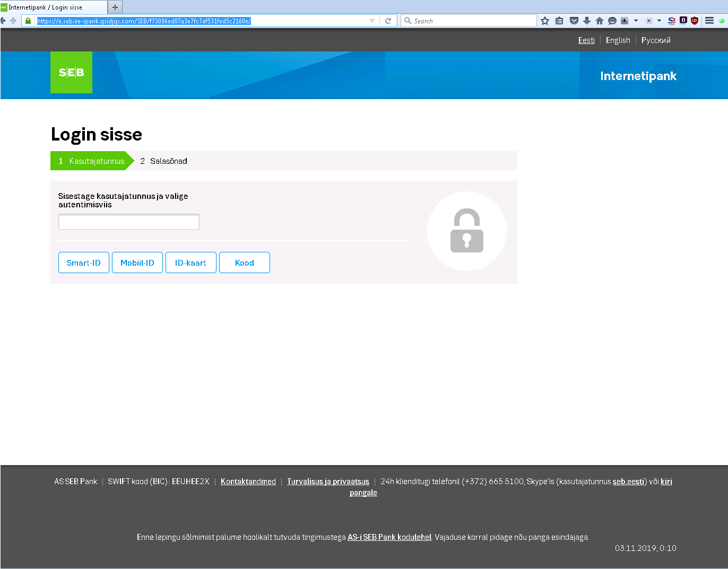Screen dimensions: 728x569
Task: Choose Smart-ID authentication
Action: click(84, 262)
